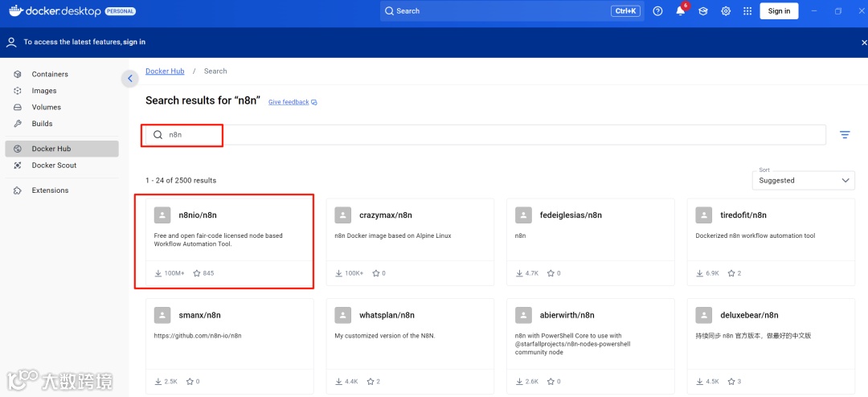Open the crazymax/n8n result card
This screenshot has width=868, height=397.
pos(410,242)
